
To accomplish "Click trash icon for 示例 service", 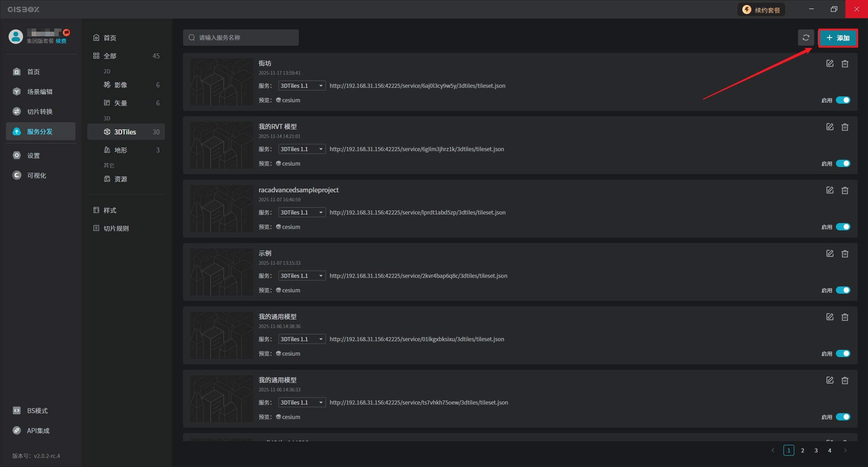I will (844, 254).
